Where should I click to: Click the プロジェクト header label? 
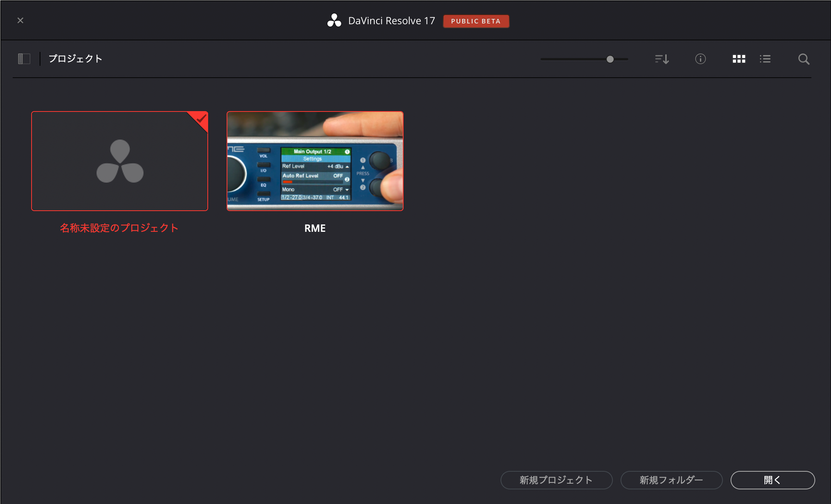click(x=75, y=59)
